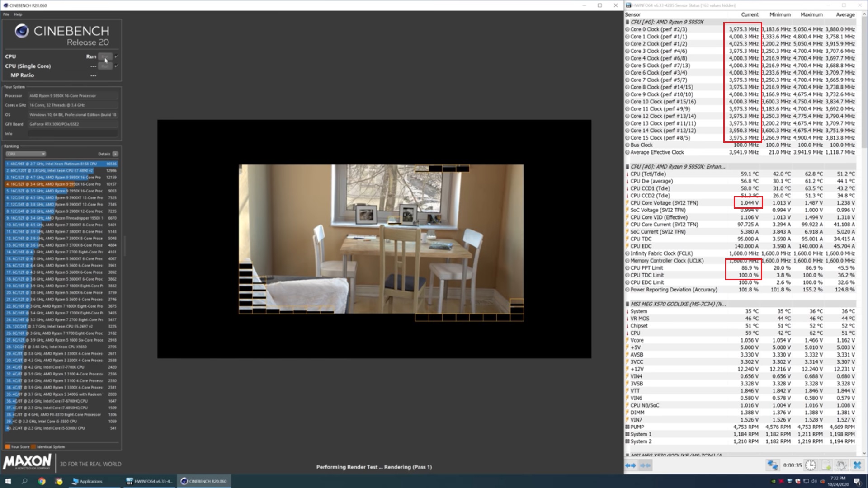The height and width of the screenshot is (488, 868).
Task: Click taskbar clock showing 7:32 PM
Action: click(837, 481)
